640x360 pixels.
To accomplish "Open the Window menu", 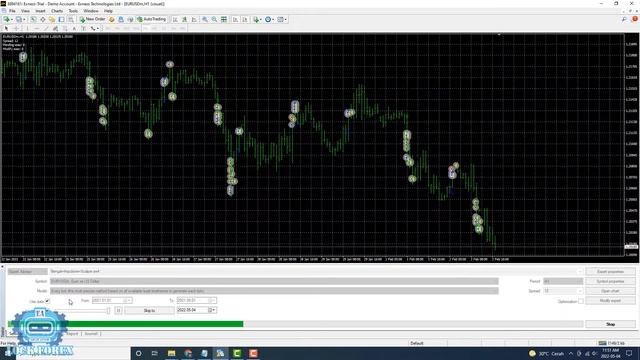I will point(91,11).
